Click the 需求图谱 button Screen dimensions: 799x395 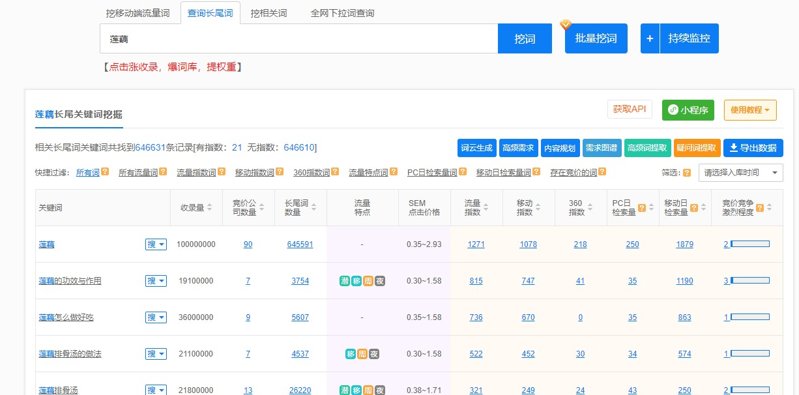pyautogui.click(x=602, y=148)
